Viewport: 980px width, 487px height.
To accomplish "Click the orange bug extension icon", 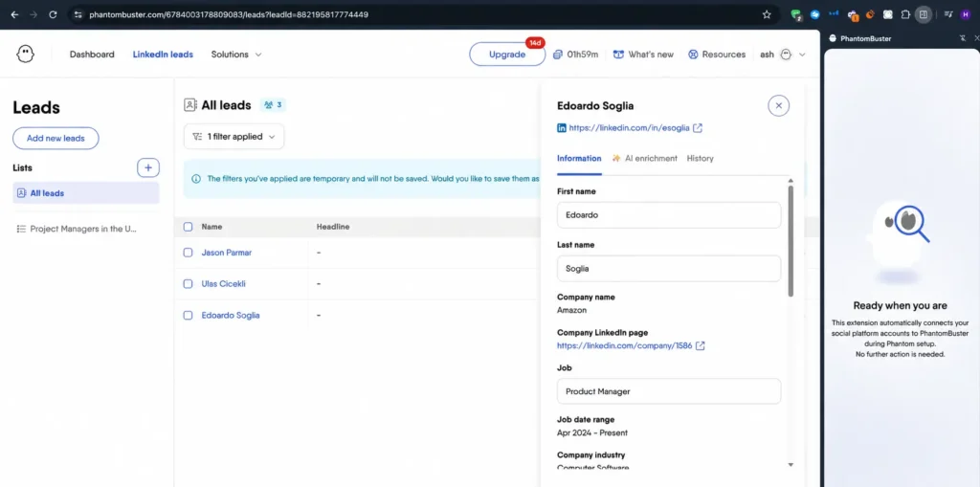I will pos(869,14).
